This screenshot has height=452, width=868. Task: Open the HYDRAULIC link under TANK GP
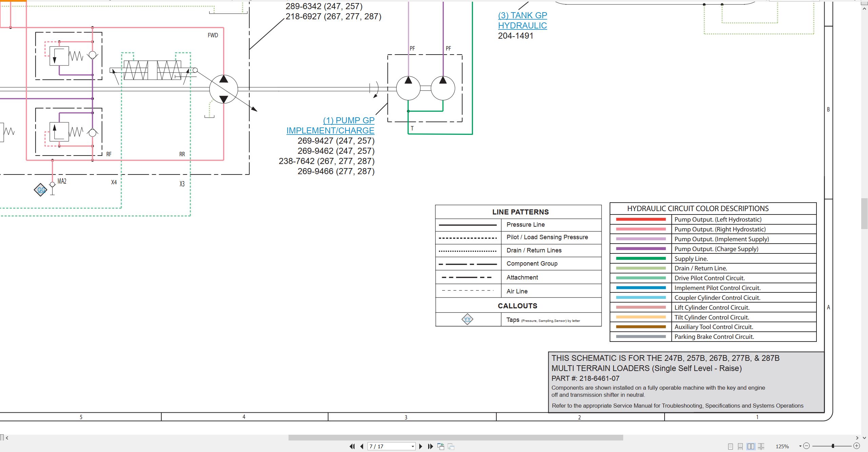[x=522, y=25]
